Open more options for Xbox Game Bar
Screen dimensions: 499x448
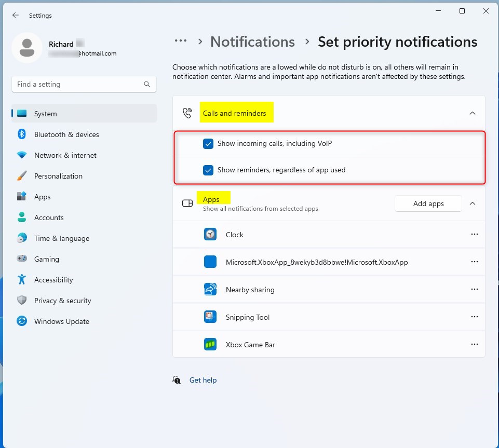click(474, 344)
